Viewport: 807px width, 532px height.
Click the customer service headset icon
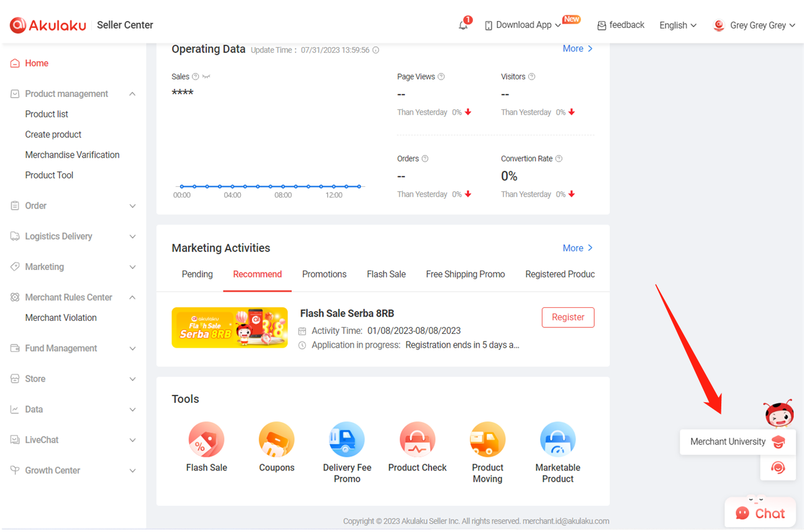pyautogui.click(x=778, y=467)
